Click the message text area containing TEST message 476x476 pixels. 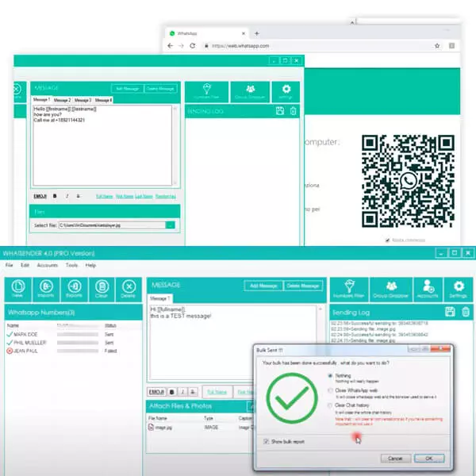tap(233, 343)
